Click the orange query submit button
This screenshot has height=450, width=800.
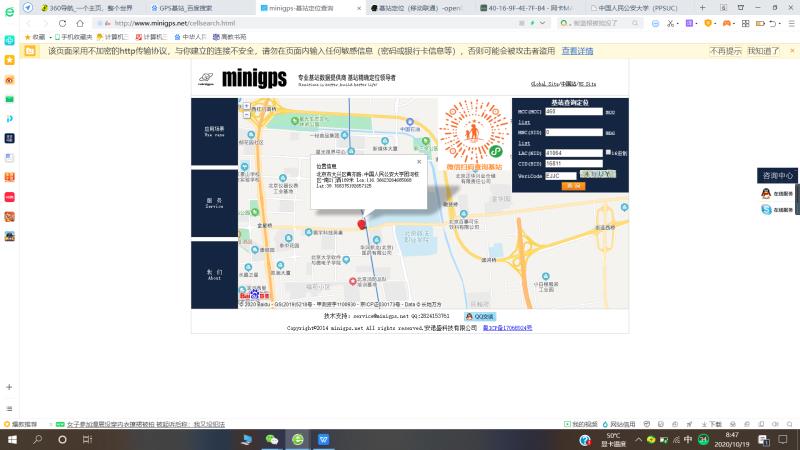(x=573, y=186)
